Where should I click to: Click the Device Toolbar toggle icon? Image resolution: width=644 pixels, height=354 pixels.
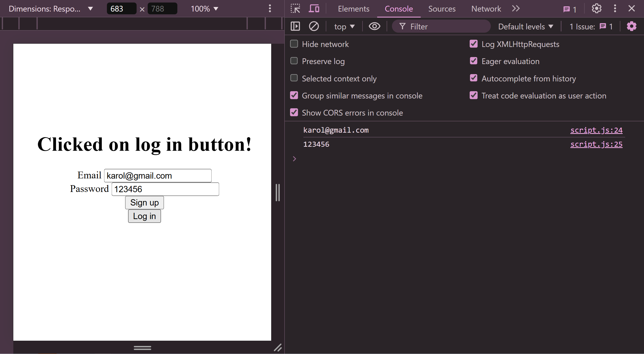pos(313,8)
